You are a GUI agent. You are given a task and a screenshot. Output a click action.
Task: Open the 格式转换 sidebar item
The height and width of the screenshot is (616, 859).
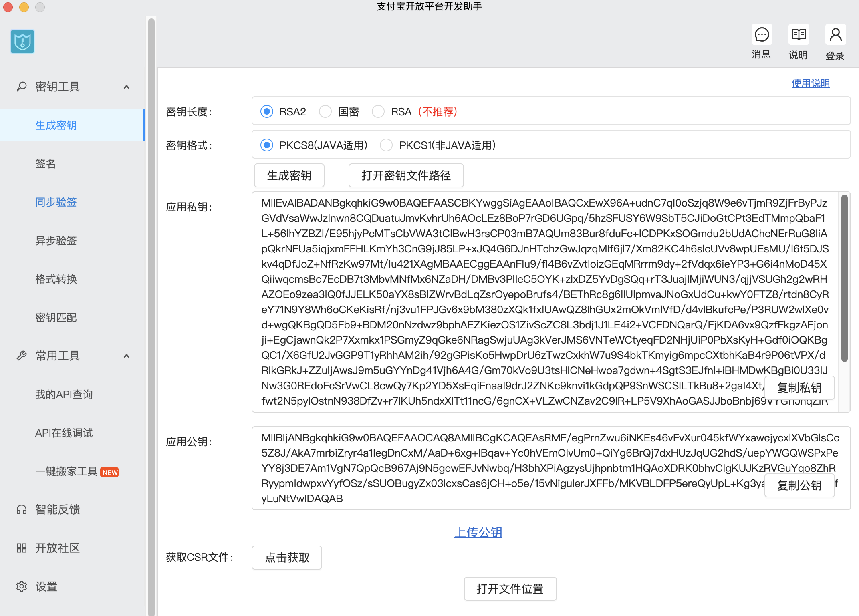(x=73, y=279)
